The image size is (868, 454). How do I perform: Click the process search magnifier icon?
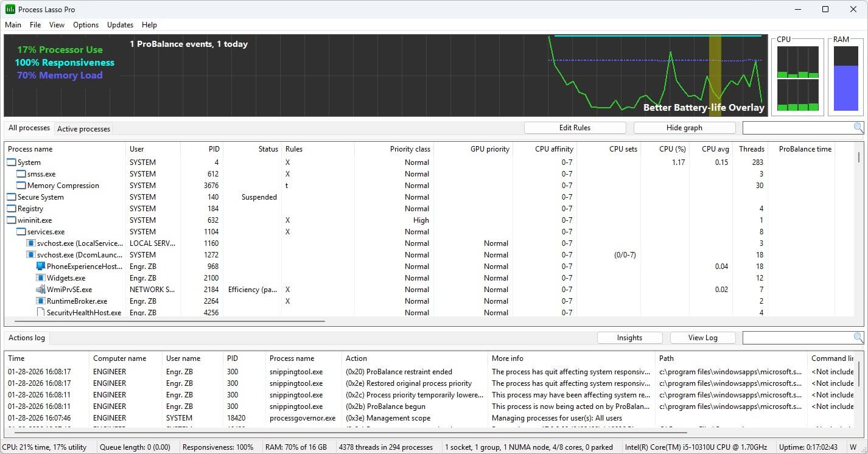click(x=858, y=128)
